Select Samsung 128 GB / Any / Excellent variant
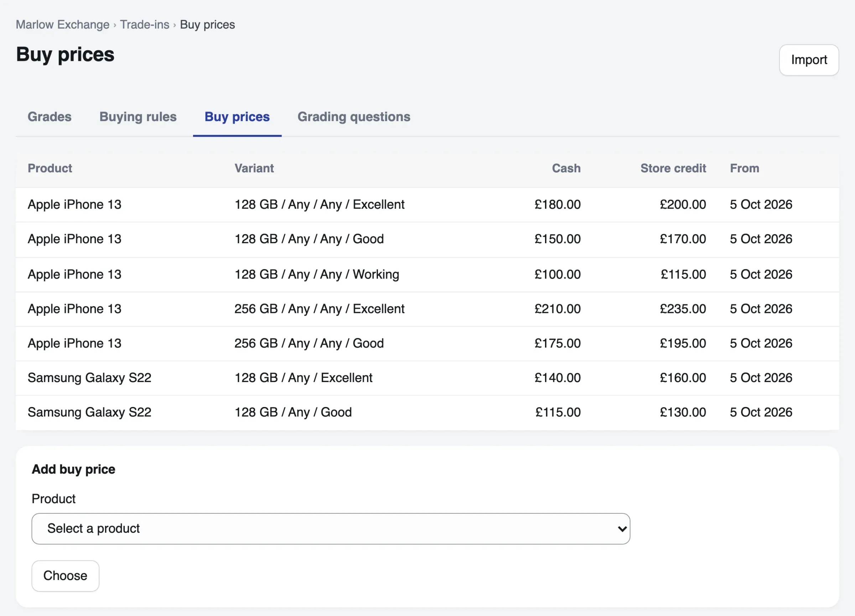 (304, 378)
